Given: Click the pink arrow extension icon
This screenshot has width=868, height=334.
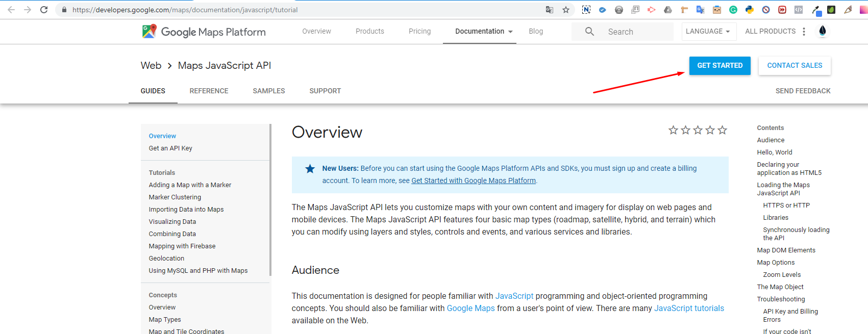Looking at the screenshot, I should click(652, 10).
